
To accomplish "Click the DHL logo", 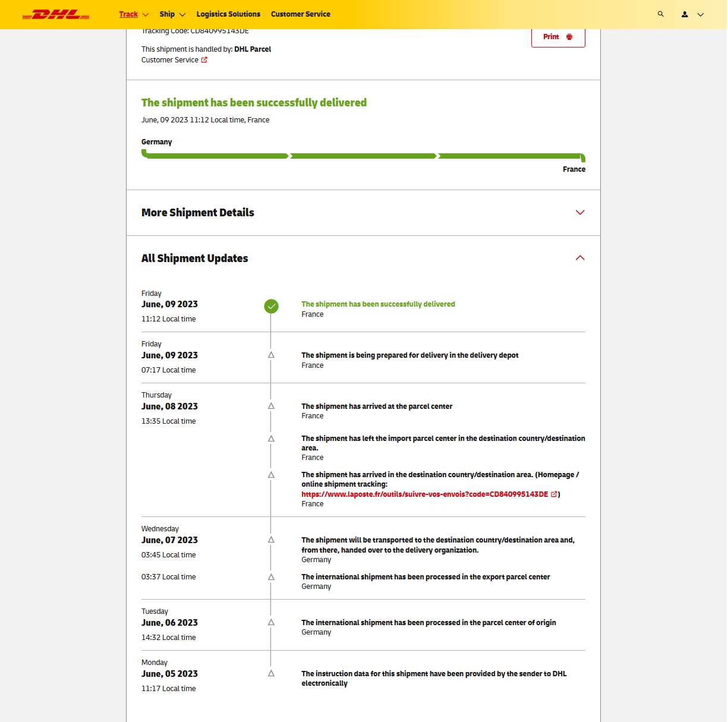I will (x=56, y=14).
